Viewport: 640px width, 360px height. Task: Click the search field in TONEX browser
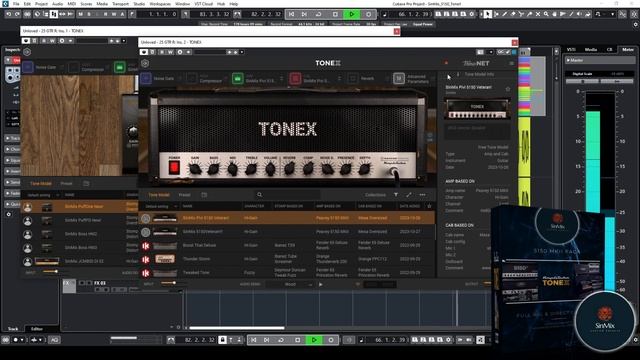[x=288, y=195]
